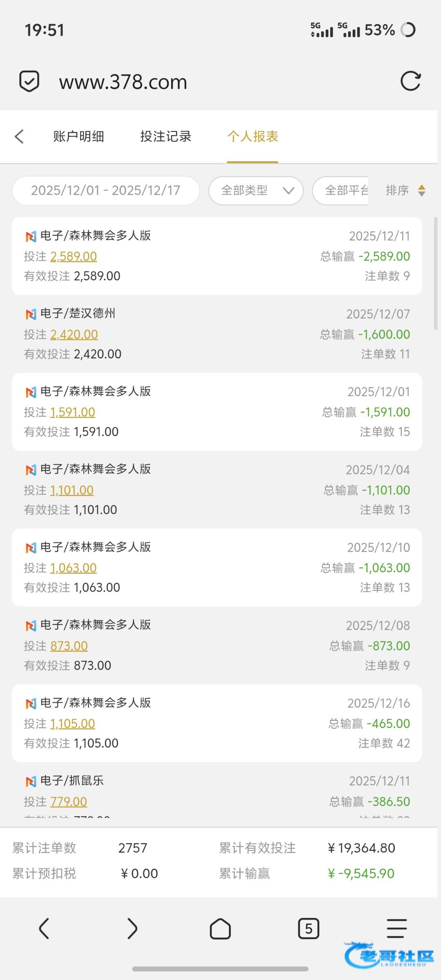This screenshot has width=441, height=980.
Task: Select the 个人报表 tab
Action: [253, 136]
